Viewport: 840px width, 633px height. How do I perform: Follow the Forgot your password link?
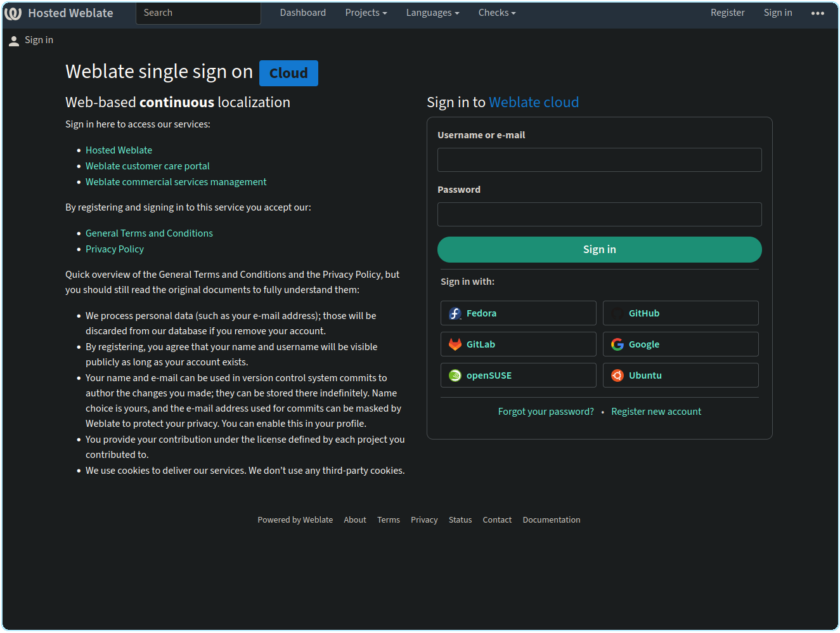click(546, 412)
